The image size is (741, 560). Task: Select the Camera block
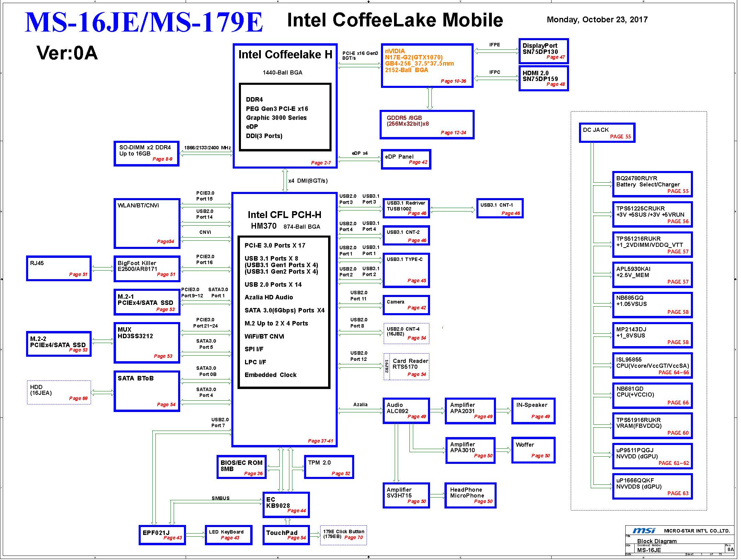point(406,305)
